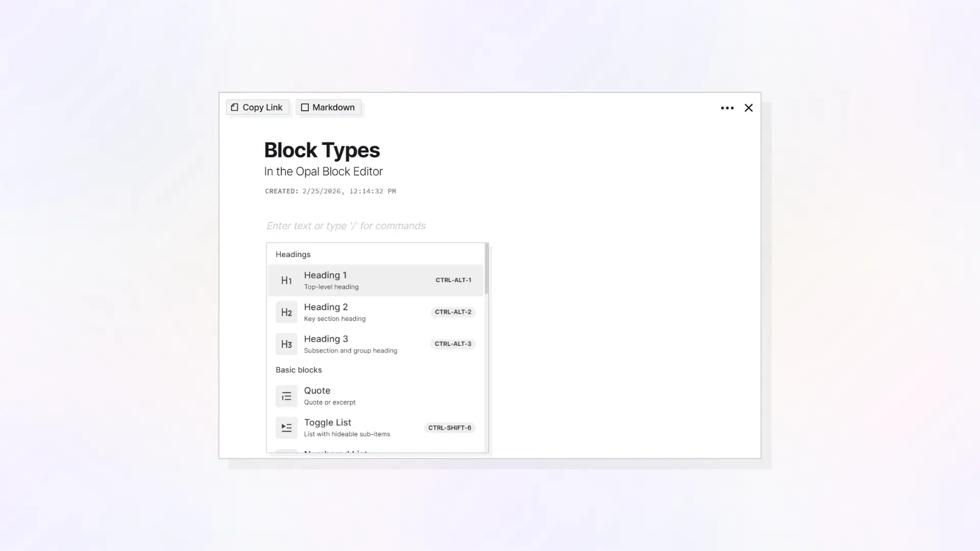This screenshot has height=551, width=980.
Task: Click the H2 heading icon
Action: click(x=286, y=312)
